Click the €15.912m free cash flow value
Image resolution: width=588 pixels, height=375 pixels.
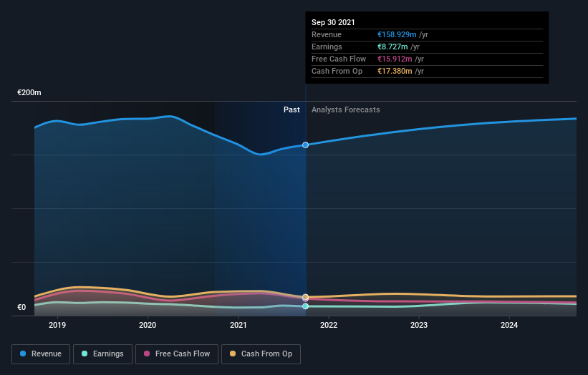[x=395, y=59]
